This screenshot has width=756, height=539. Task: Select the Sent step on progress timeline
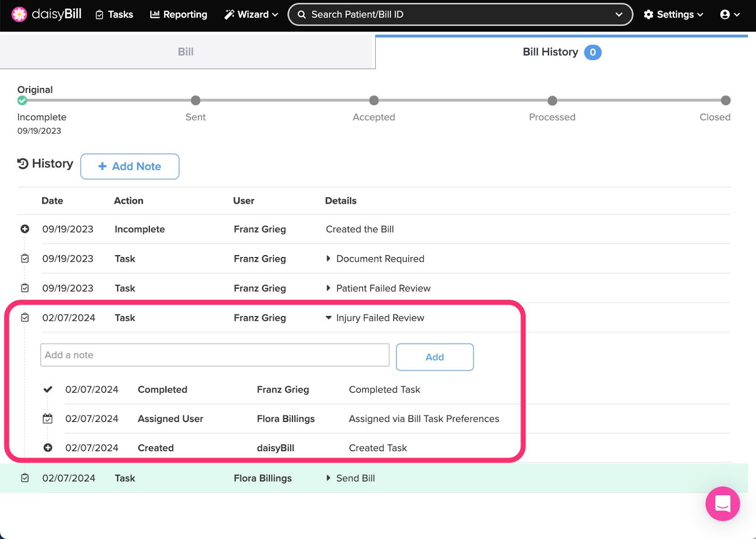click(x=196, y=101)
